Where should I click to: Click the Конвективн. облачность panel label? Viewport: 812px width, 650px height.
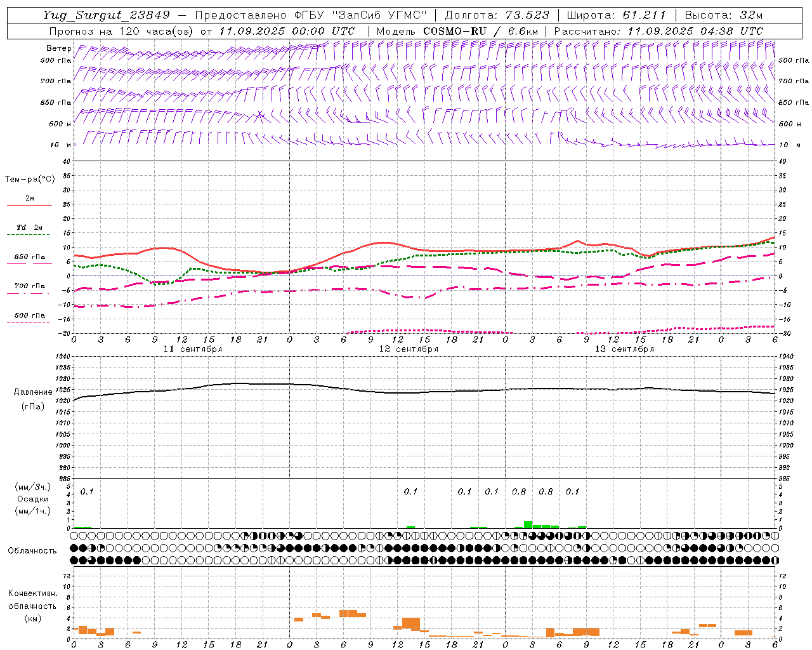coord(32,600)
